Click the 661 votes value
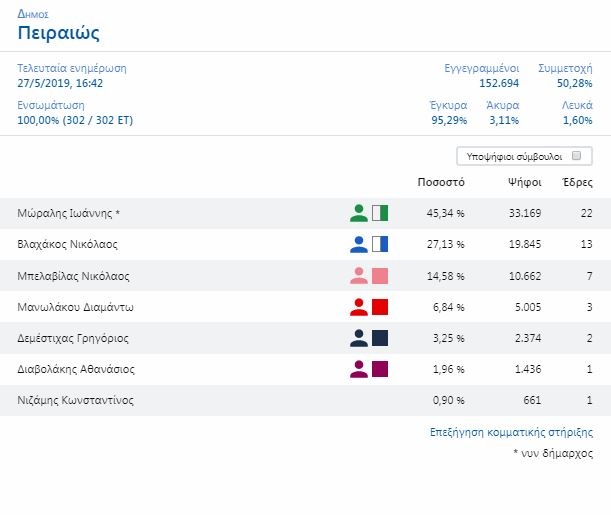 point(532,400)
